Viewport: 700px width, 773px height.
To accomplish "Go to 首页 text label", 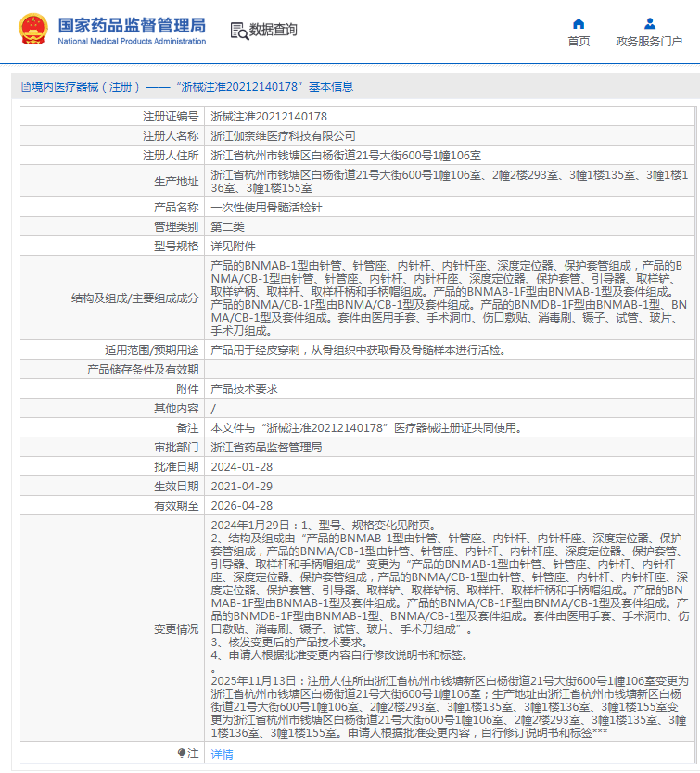I will pos(579,42).
